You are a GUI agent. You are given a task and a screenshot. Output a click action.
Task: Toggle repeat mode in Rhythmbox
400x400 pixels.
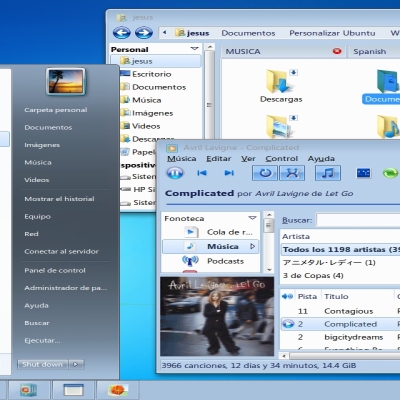tap(265, 173)
